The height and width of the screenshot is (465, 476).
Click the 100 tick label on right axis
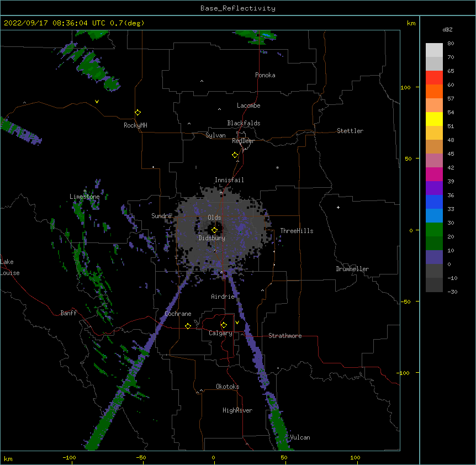tap(405, 87)
